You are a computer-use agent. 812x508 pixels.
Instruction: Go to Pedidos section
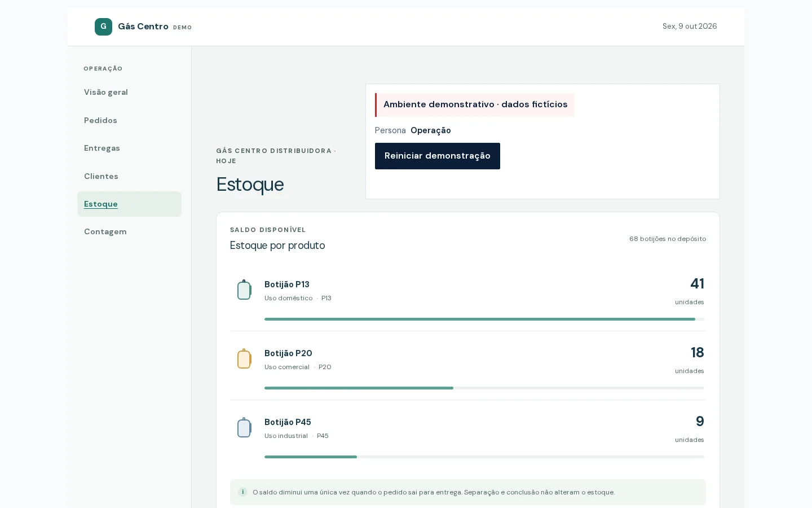tap(129, 120)
